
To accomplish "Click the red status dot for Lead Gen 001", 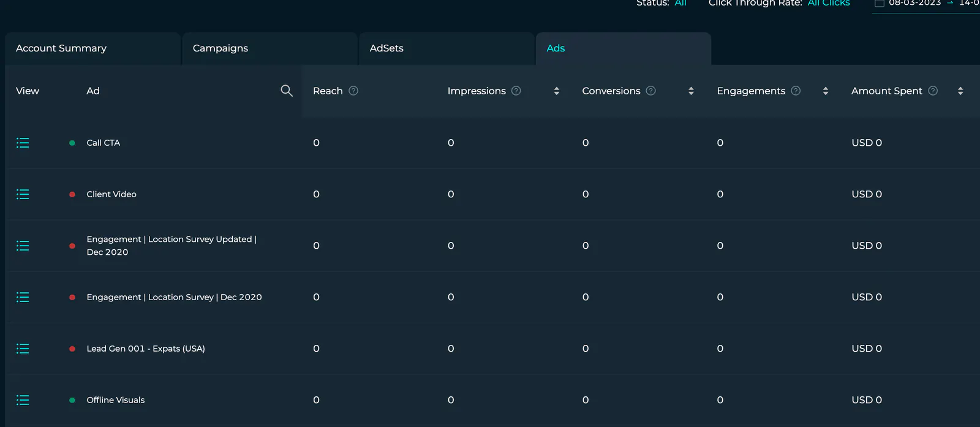I will (x=72, y=349).
